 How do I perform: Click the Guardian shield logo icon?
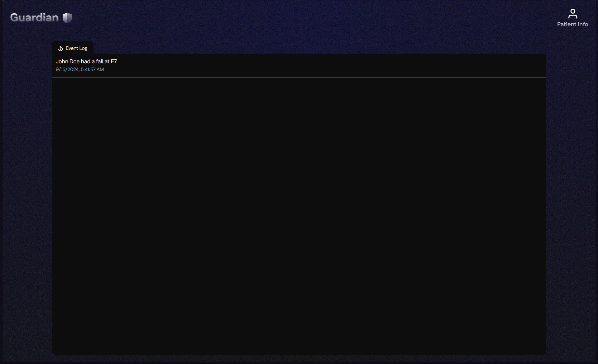pyautogui.click(x=67, y=18)
